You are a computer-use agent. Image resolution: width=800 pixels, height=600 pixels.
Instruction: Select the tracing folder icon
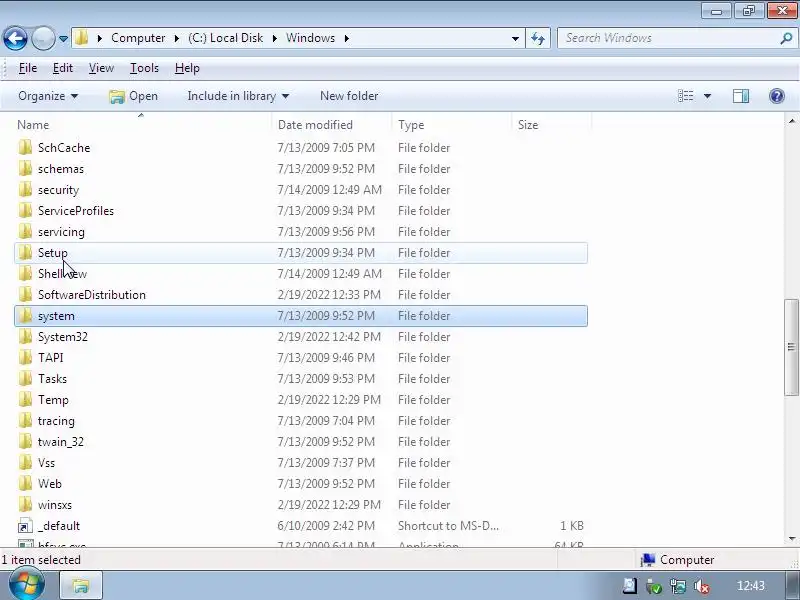(x=25, y=421)
